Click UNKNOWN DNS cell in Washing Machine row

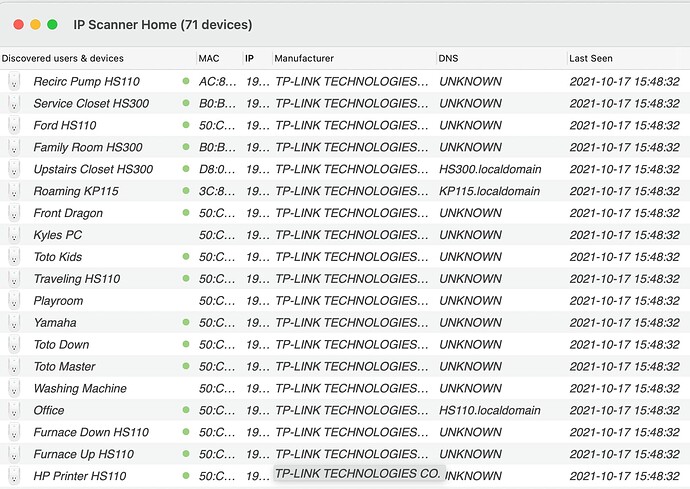(470, 388)
